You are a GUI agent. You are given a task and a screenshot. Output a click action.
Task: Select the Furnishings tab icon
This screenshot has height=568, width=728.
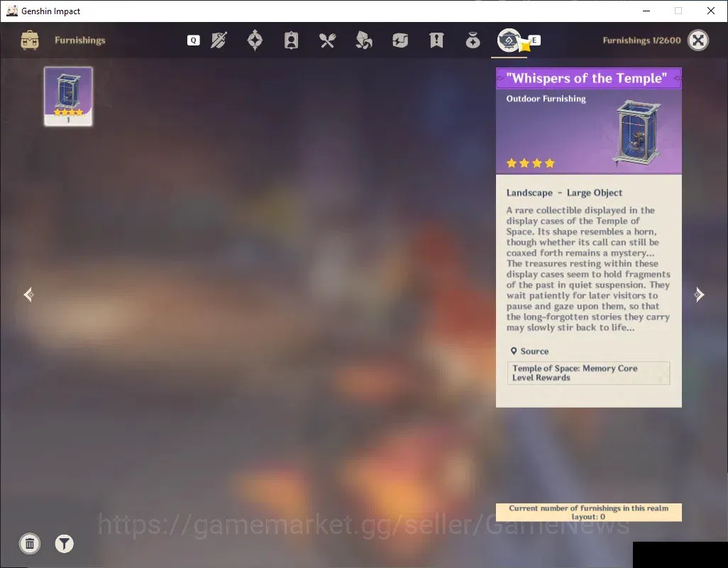click(509, 40)
